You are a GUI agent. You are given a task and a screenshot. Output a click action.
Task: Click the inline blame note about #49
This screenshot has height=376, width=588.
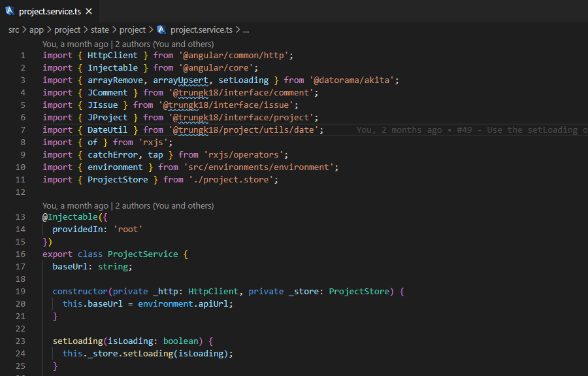pos(472,130)
